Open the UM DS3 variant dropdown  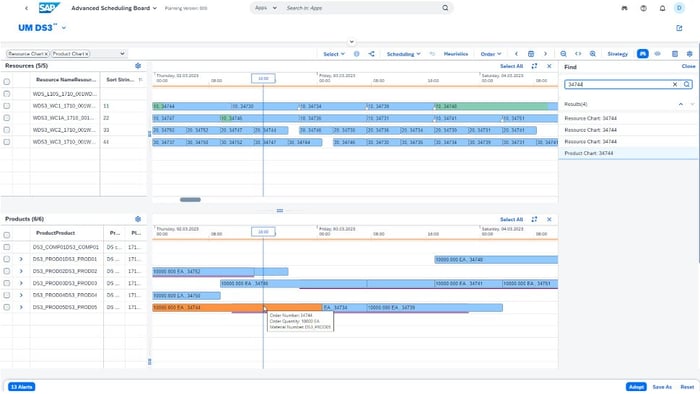[x=64, y=28]
